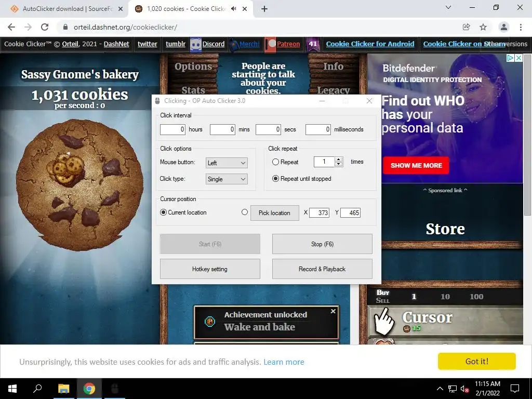This screenshot has width=532, height=399.
Task: Select buy amount 10 in store
Action: click(x=445, y=297)
